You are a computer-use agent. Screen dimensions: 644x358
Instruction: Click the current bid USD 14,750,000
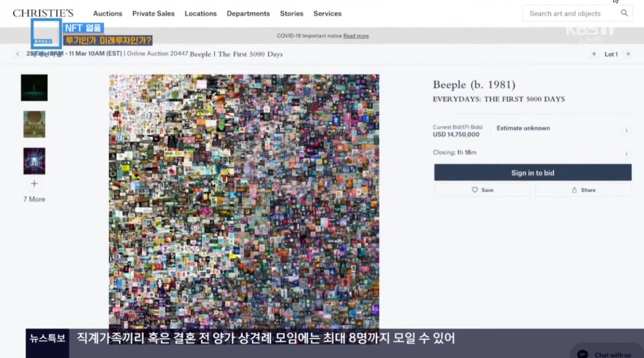tap(456, 135)
